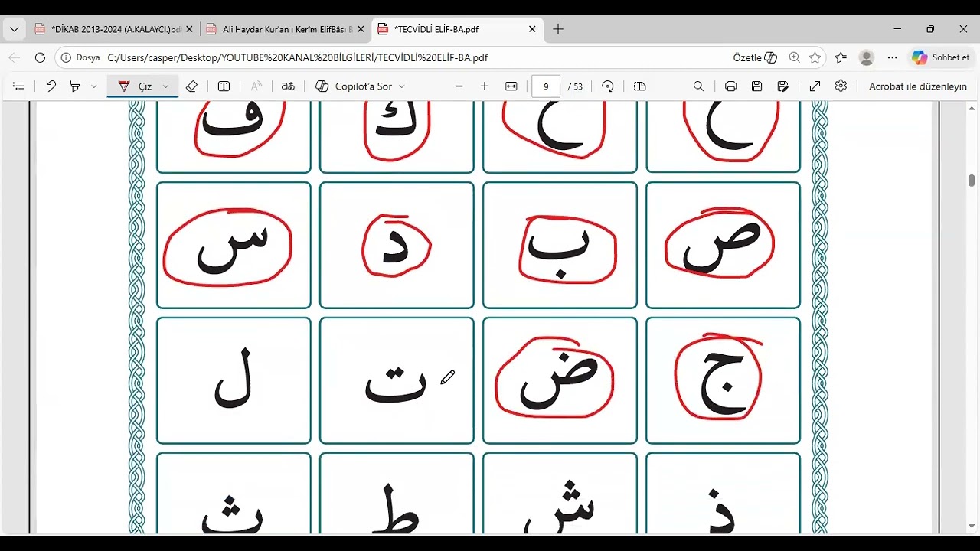Select the eraser tool
Image resolution: width=980 pixels, height=551 pixels.
192,86
